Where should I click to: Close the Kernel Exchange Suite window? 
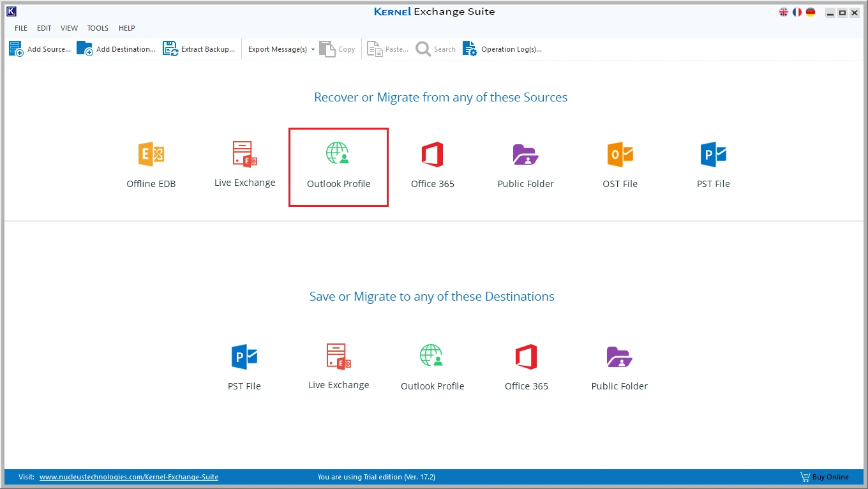pos(855,13)
